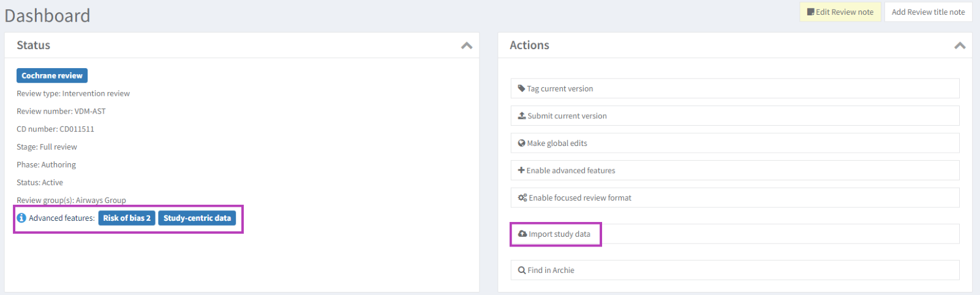The image size is (980, 295).
Task: Click the upload icon for Submit current version
Action: pos(522,115)
